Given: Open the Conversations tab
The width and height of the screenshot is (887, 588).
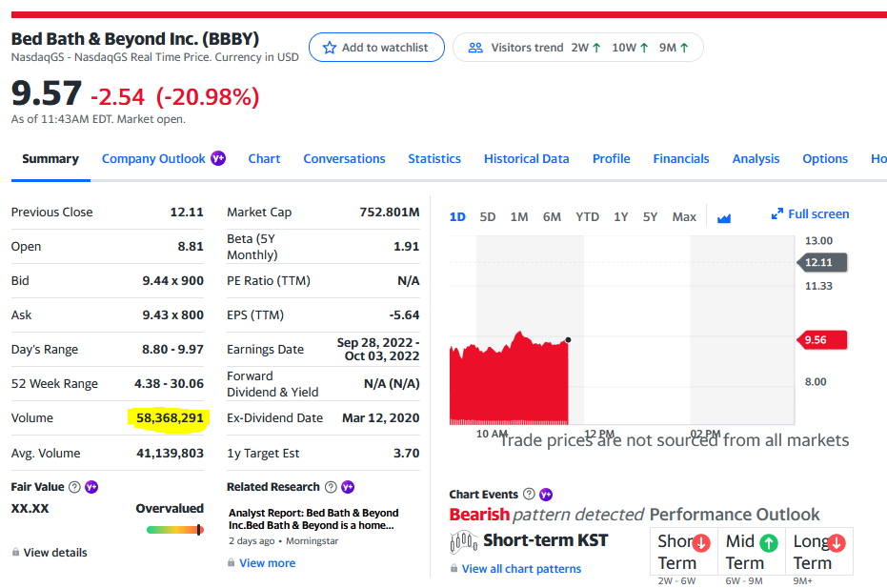Looking at the screenshot, I should [x=344, y=158].
